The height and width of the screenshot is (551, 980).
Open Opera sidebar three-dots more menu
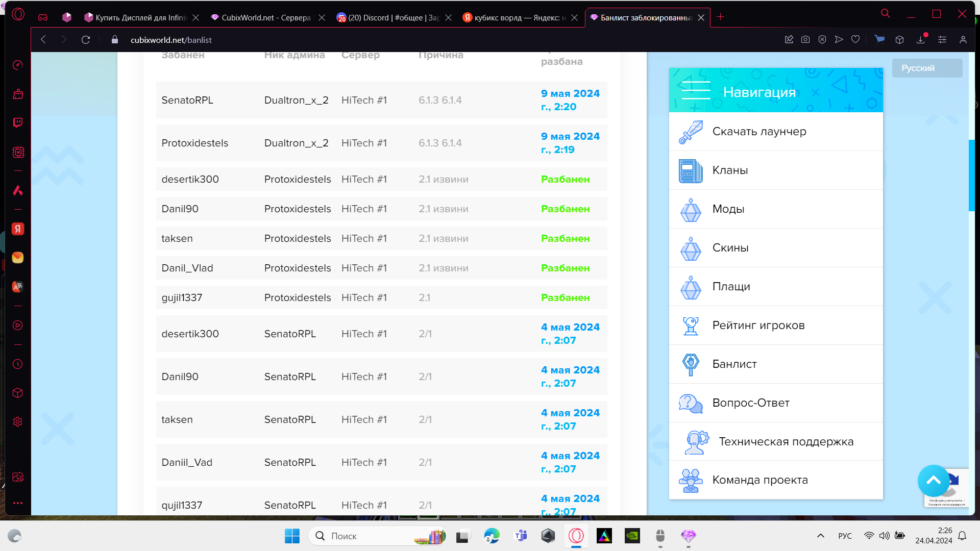point(18,503)
